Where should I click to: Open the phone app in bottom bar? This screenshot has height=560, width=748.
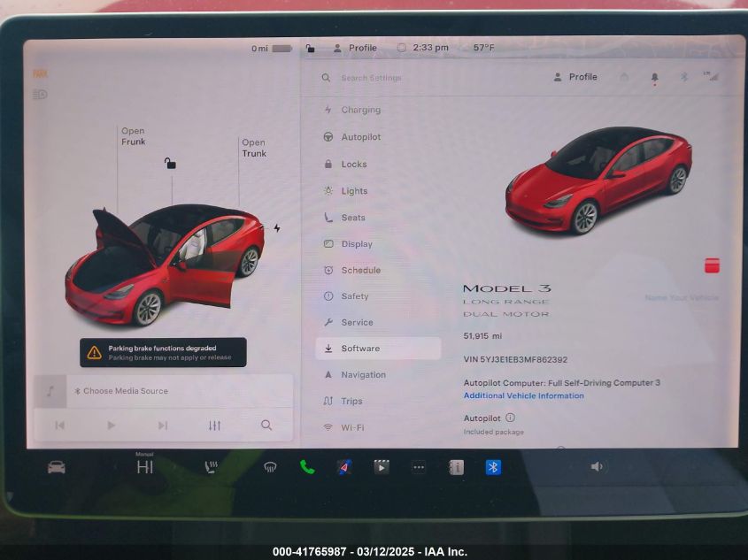click(307, 467)
